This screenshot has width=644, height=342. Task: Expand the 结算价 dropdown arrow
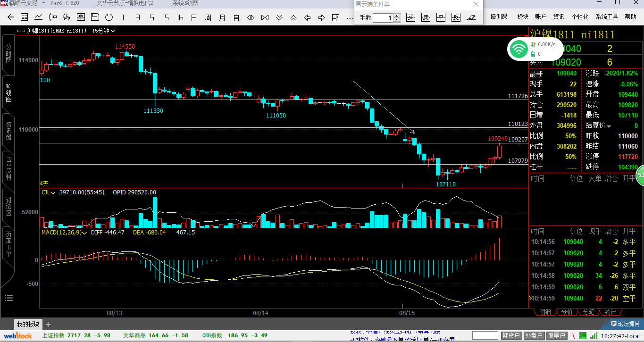pos(609,126)
